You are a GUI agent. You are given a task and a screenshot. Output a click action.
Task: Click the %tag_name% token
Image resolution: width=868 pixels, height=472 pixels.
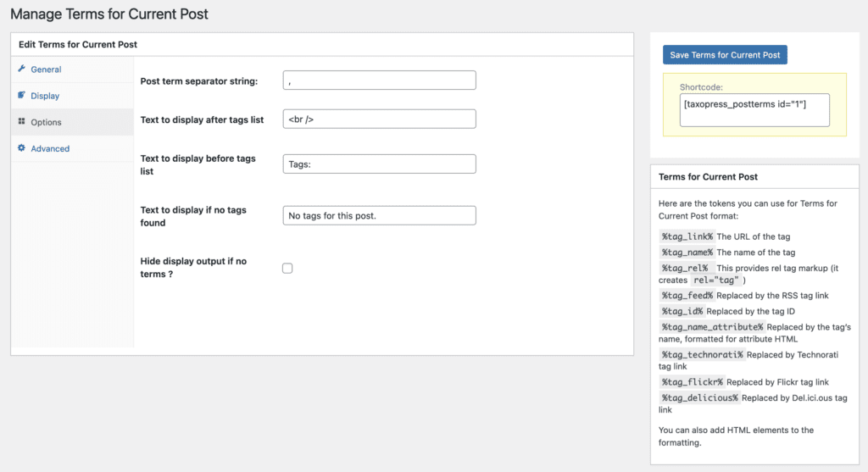click(x=687, y=253)
